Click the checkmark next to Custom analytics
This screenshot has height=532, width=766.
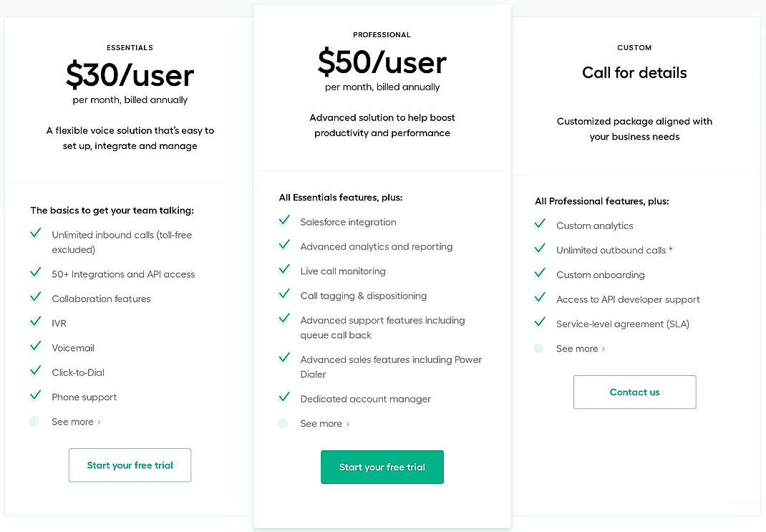tap(540, 224)
